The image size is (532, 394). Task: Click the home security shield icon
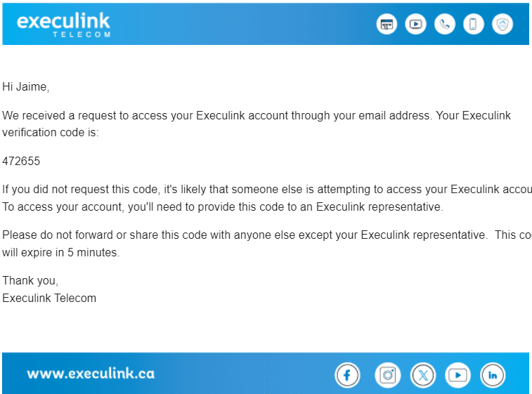[x=502, y=24]
